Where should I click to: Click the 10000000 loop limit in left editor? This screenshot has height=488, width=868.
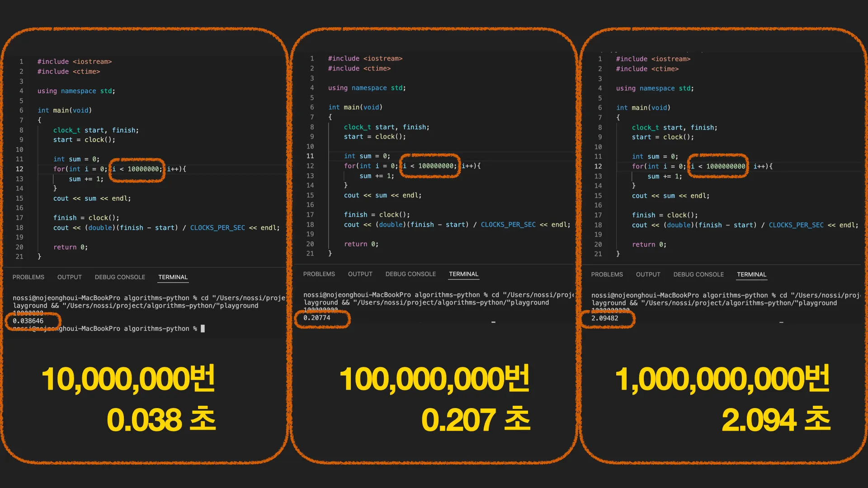point(143,169)
